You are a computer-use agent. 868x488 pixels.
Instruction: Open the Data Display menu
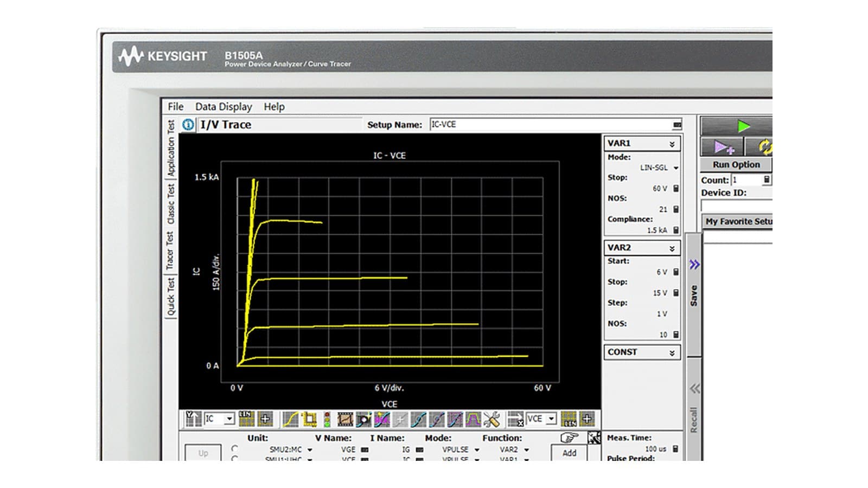[x=224, y=107]
